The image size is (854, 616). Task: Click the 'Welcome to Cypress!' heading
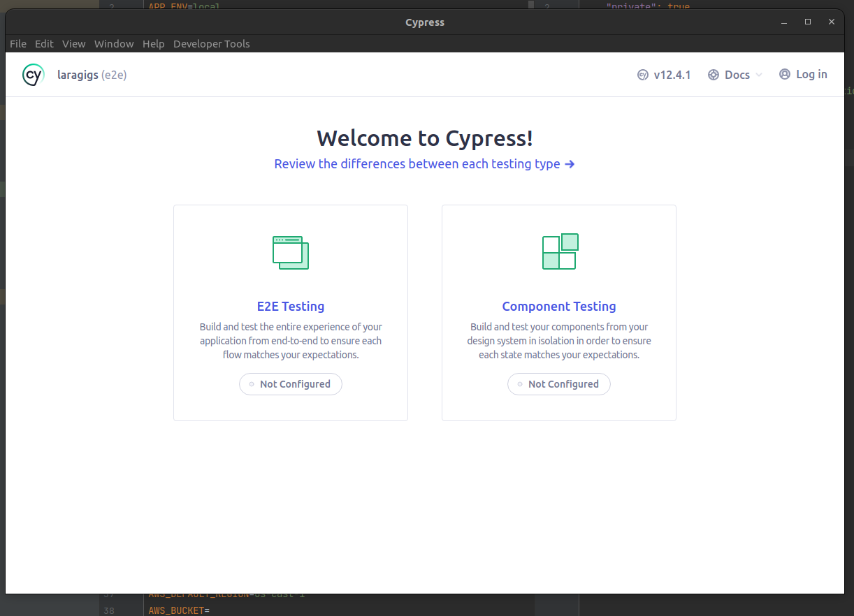[425, 138]
